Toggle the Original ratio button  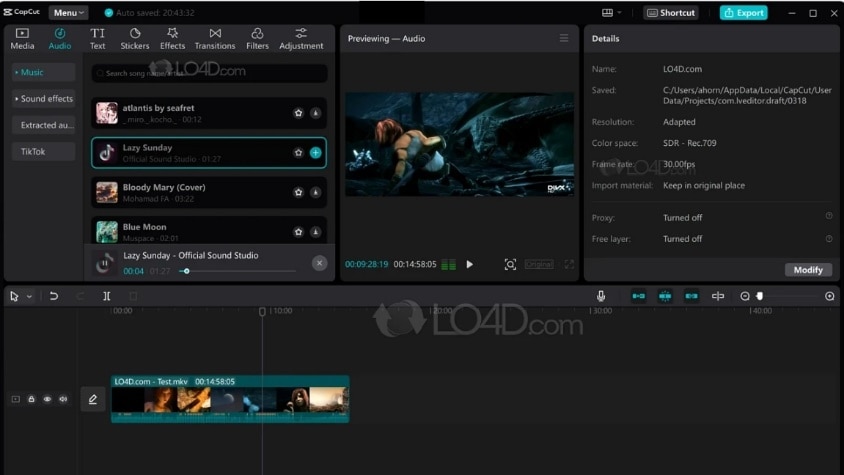coord(539,264)
